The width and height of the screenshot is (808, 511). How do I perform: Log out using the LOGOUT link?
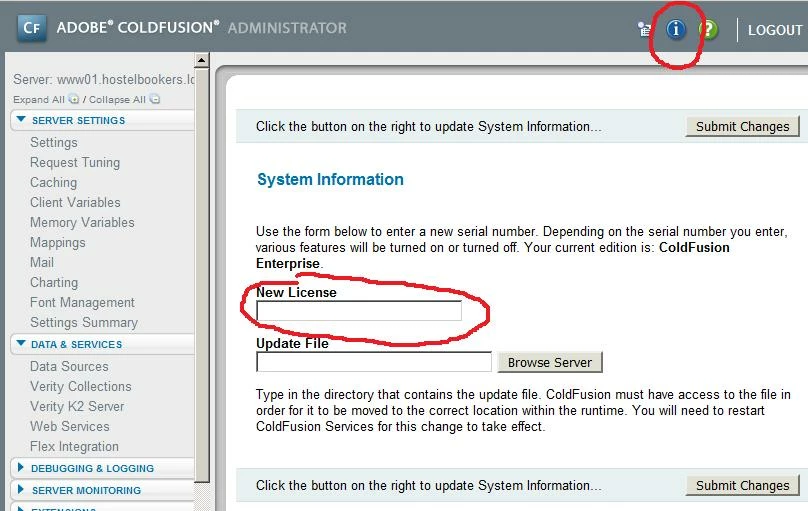775,30
